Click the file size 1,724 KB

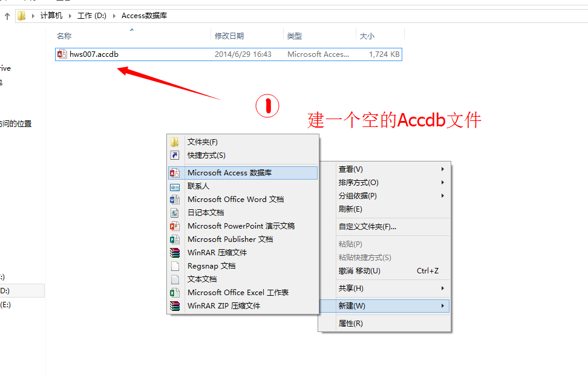click(x=384, y=54)
